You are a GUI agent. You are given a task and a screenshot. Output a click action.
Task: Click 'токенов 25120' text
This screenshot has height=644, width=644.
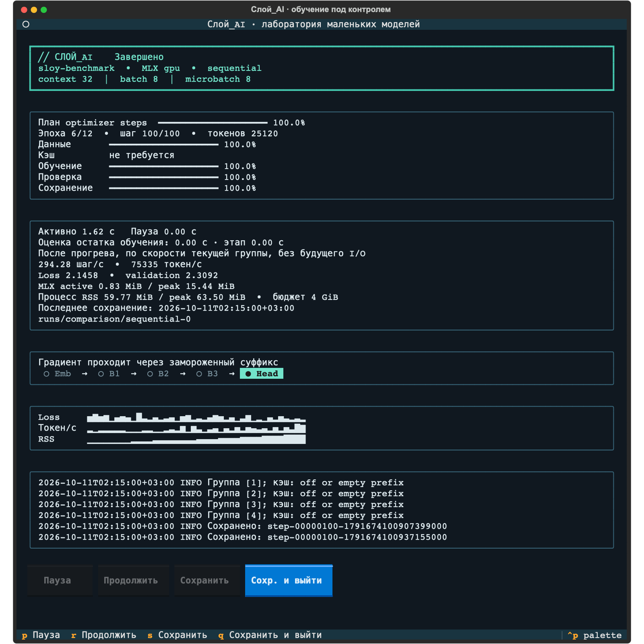coord(243,134)
